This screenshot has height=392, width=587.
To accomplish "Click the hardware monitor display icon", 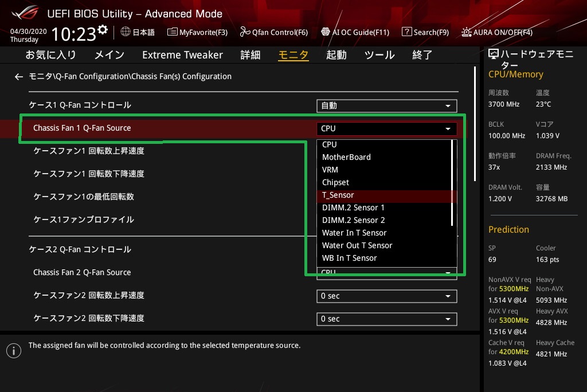I will pyautogui.click(x=494, y=54).
